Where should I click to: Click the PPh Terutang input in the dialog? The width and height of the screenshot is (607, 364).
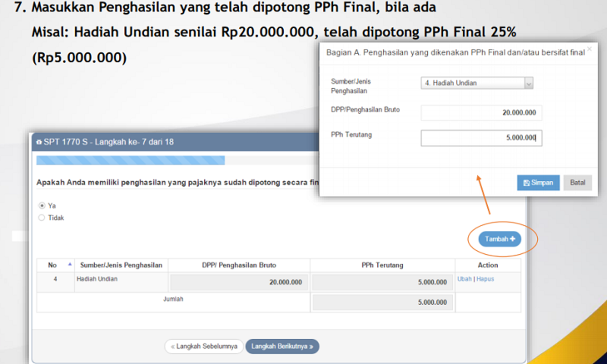(x=481, y=138)
